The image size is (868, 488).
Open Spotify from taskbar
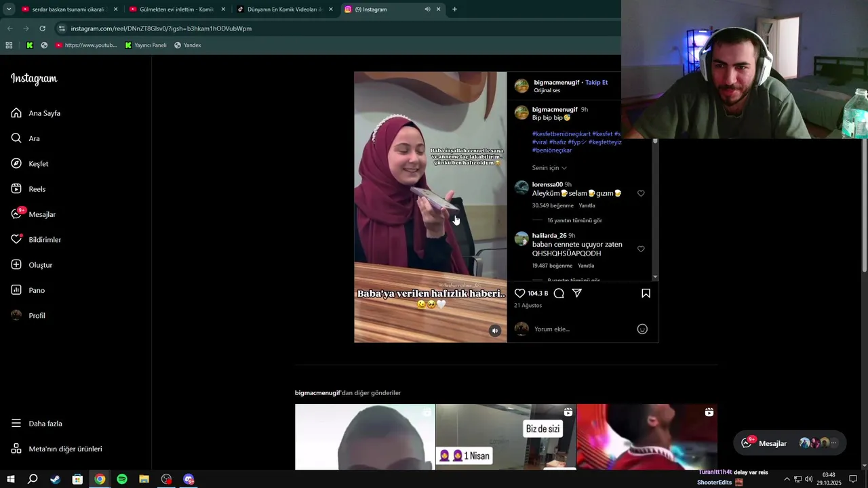122,479
